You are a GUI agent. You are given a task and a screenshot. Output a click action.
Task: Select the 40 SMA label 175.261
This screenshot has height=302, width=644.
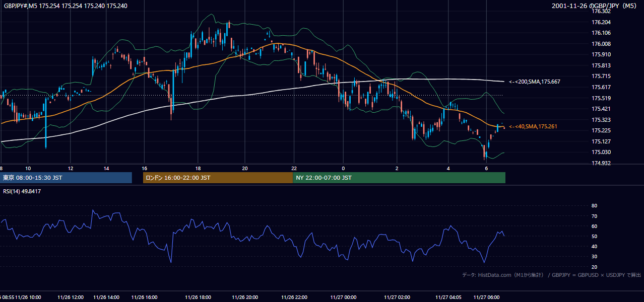[x=533, y=126]
